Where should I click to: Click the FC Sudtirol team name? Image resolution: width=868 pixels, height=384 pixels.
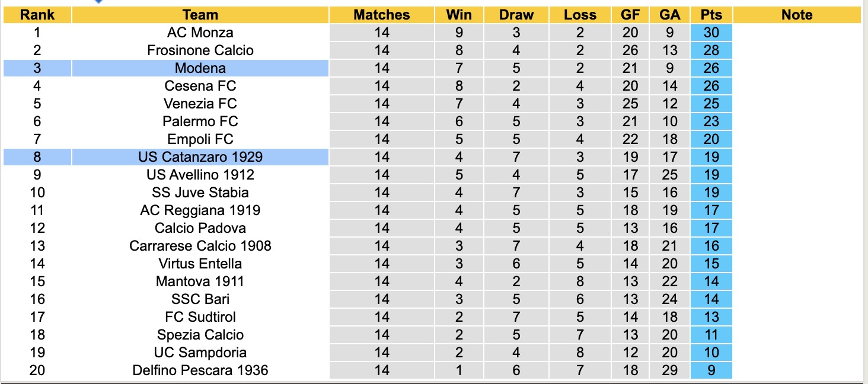200,317
